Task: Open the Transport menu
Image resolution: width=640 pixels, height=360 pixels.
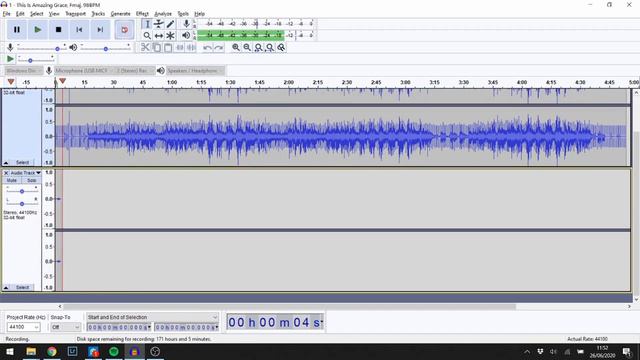Action: click(76, 13)
